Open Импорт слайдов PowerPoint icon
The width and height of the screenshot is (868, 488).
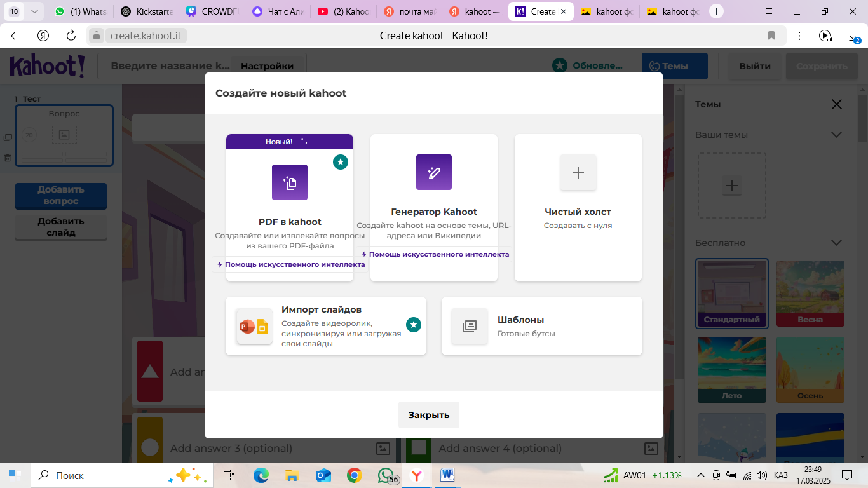point(254,327)
